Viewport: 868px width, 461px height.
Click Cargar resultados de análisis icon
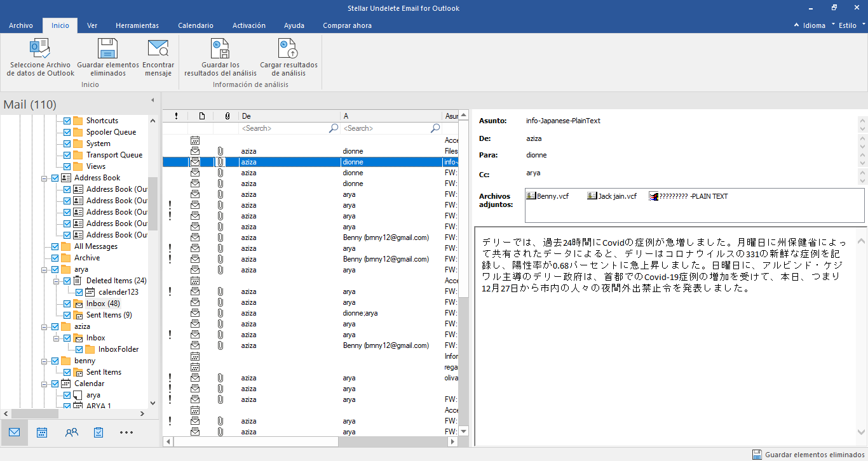(x=288, y=48)
